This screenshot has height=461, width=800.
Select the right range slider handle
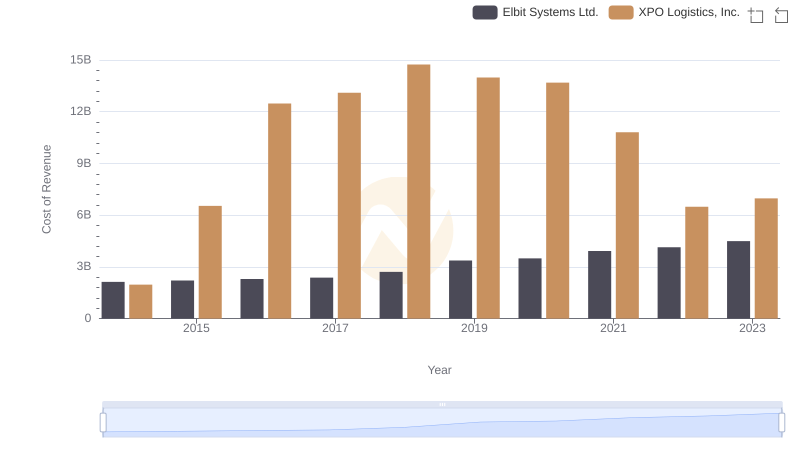781,422
